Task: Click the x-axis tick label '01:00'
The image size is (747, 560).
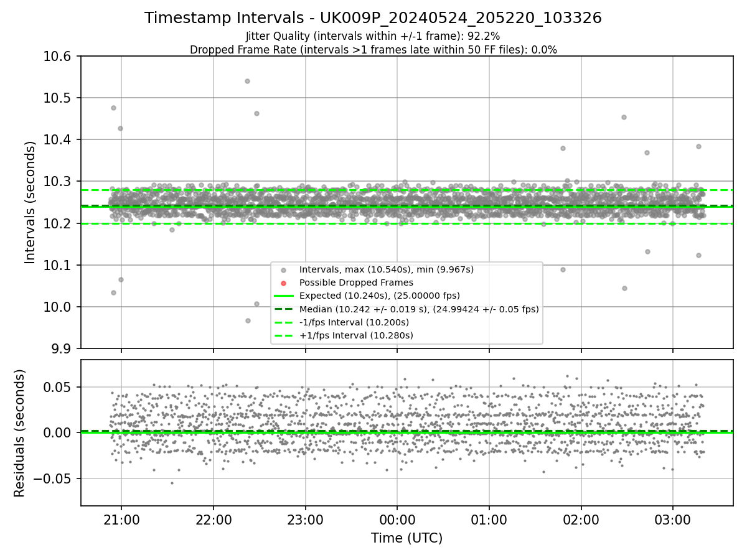Action: pyautogui.click(x=489, y=520)
